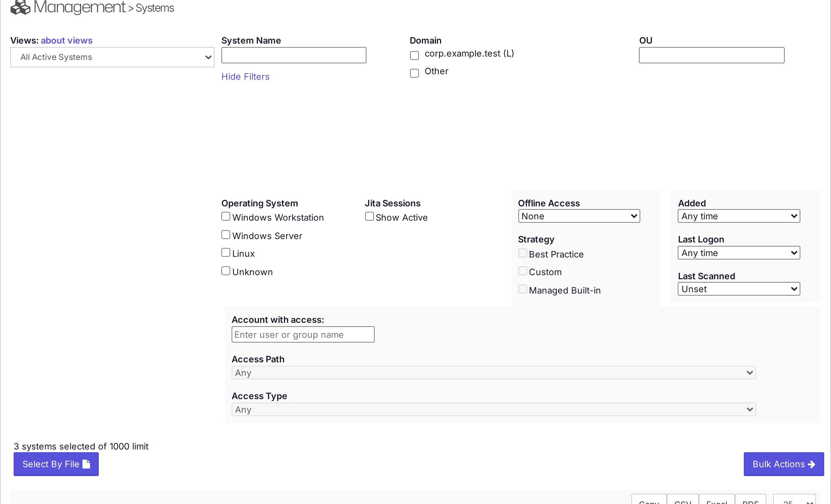The height and width of the screenshot is (504, 831).
Task: Open the Added time dropdown
Action: pos(739,216)
